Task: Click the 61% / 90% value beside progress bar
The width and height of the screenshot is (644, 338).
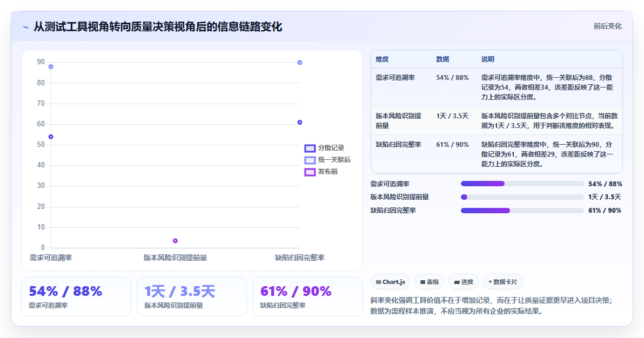Action: (605, 210)
